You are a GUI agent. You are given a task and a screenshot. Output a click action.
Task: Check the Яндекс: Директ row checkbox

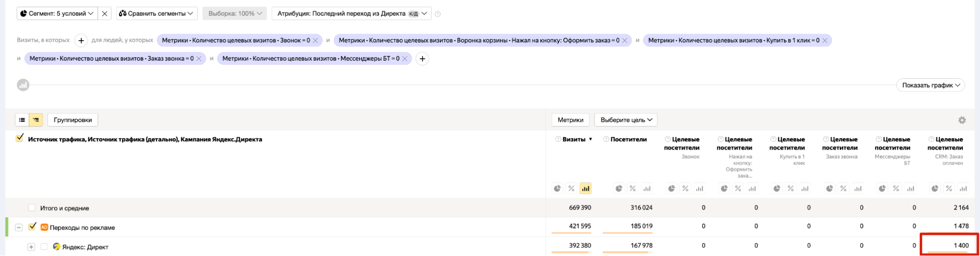44,247
